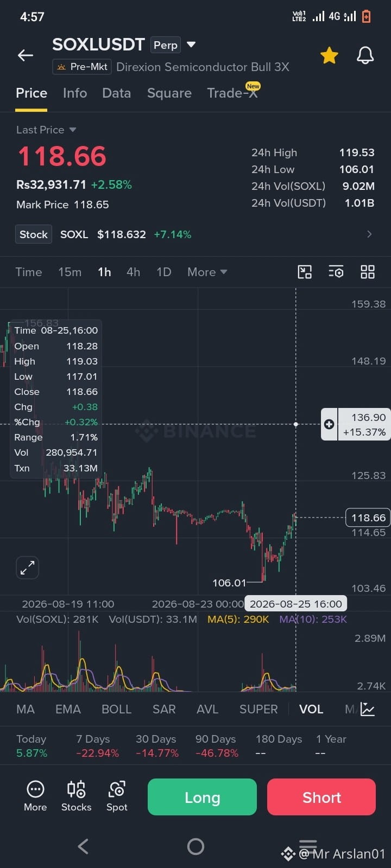The width and height of the screenshot is (391, 868).
Task: Open price alerts via the bell icon
Action: tap(365, 55)
